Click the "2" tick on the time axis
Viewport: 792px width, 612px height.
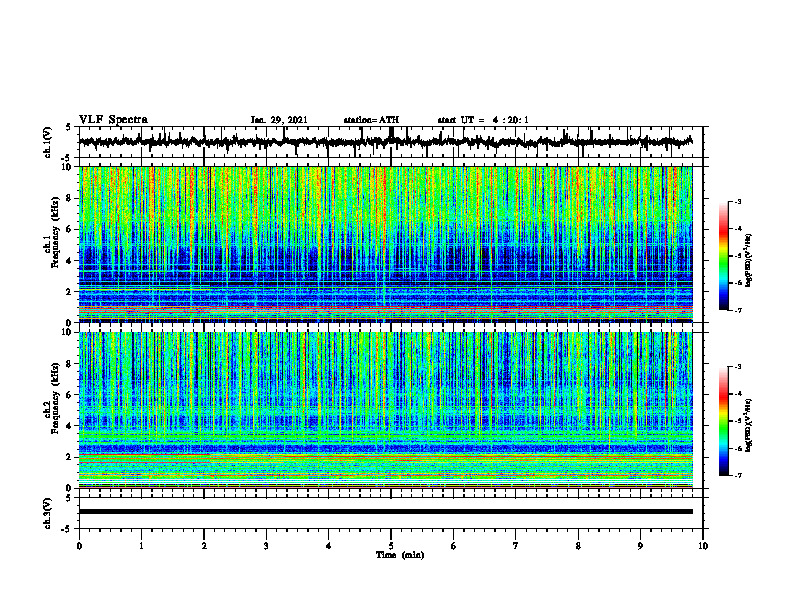tap(204, 546)
